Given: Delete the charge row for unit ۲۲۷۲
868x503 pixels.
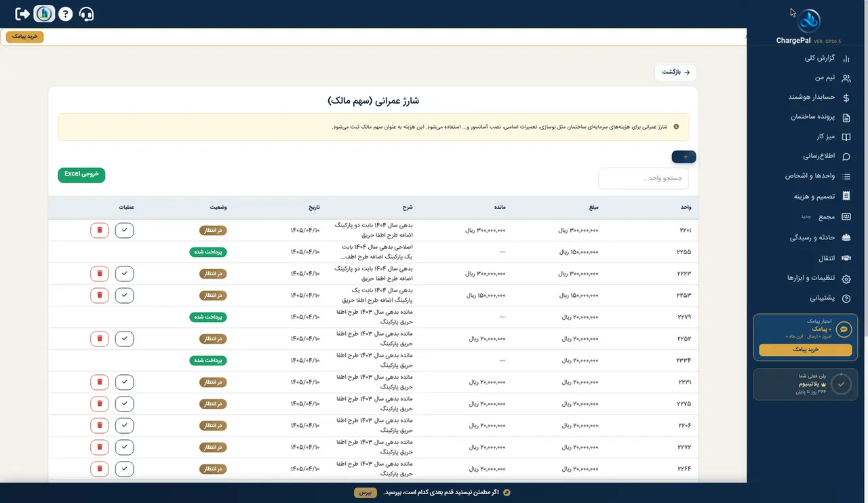Looking at the screenshot, I should (x=100, y=447).
